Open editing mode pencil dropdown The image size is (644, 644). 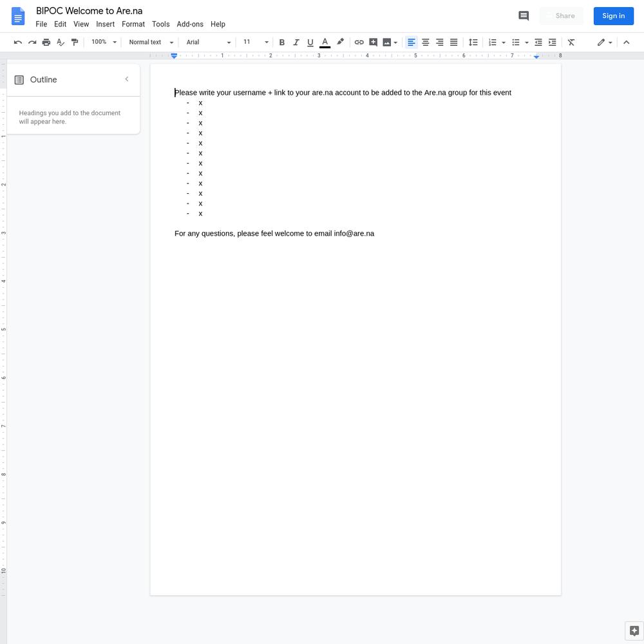[x=605, y=43]
